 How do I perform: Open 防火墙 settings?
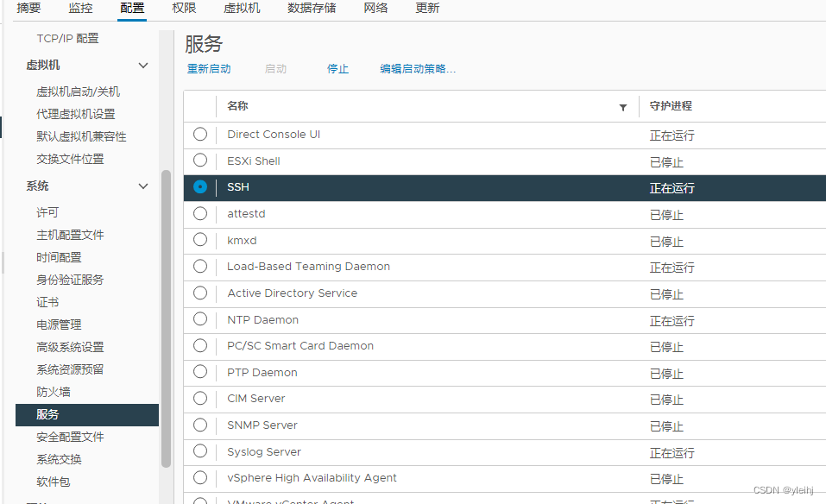54,392
